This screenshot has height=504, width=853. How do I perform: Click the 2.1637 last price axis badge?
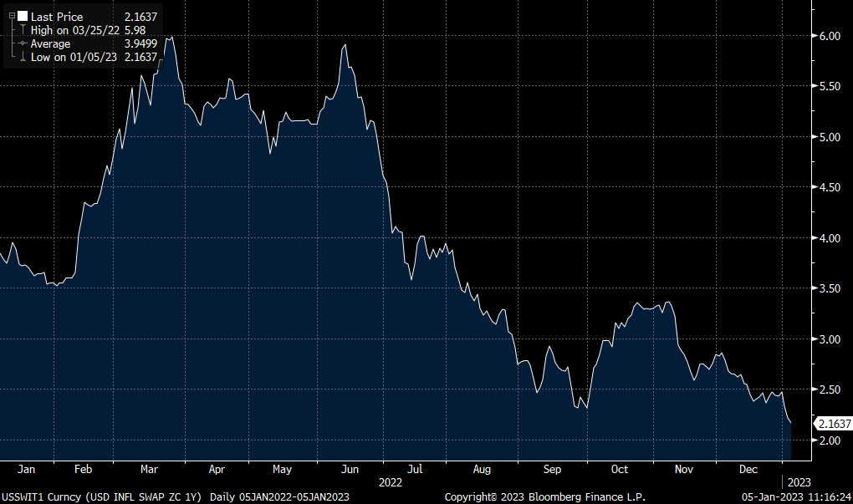point(833,425)
